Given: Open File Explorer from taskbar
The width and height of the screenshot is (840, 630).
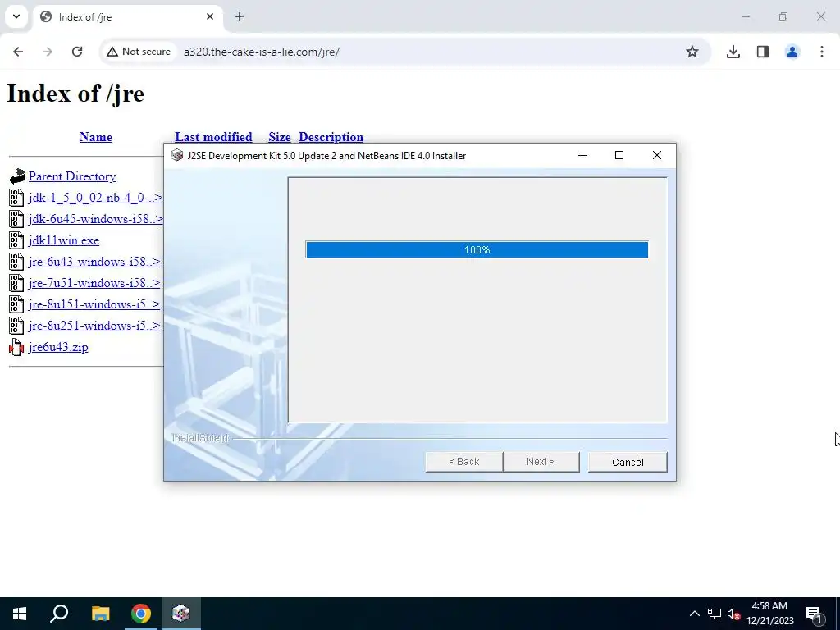Looking at the screenshot, I should (100, 614).
